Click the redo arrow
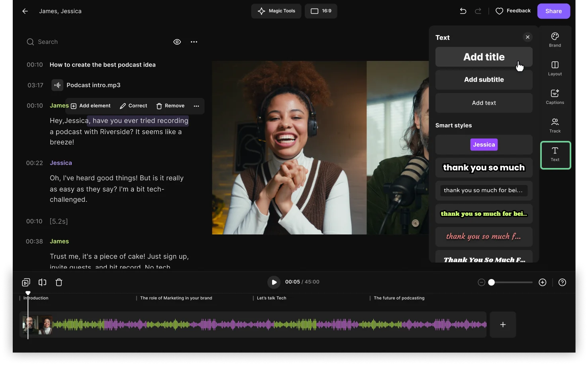This screenshot has height=365, width=588. [x=478, y=11]
